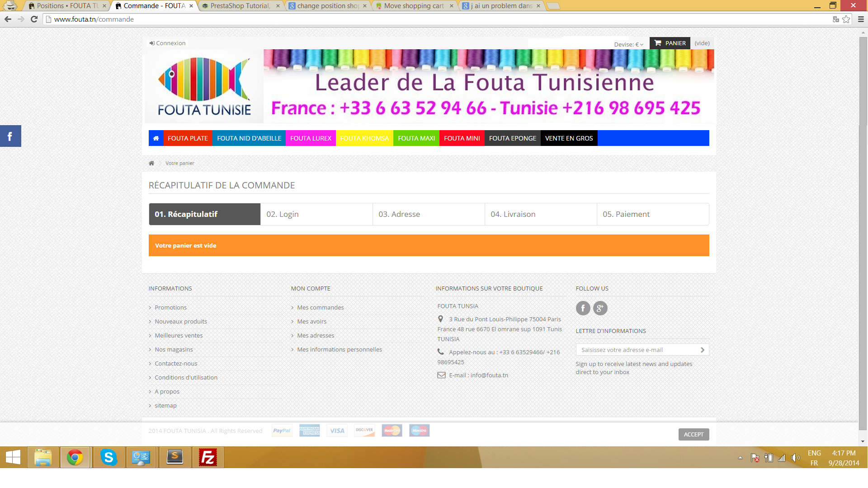Select the 01. Récapitulatif step
This screenshot has height=488, width=868.
click(x=205, y=214)
